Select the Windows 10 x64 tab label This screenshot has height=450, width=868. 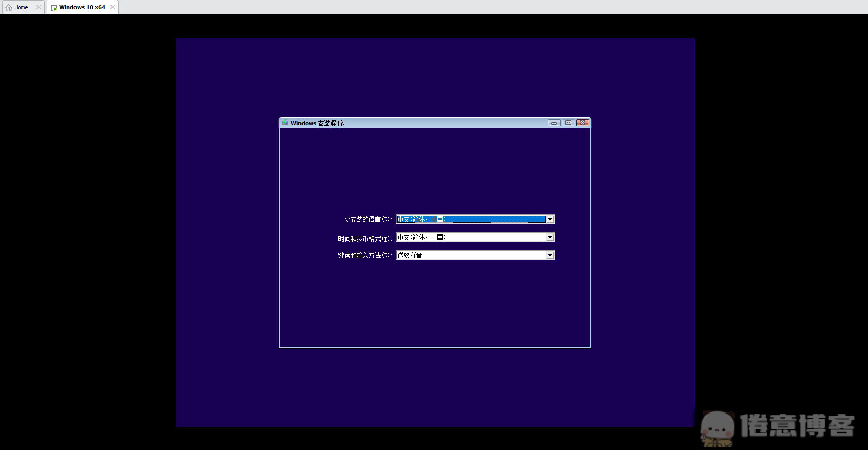[x=82, y=7]
